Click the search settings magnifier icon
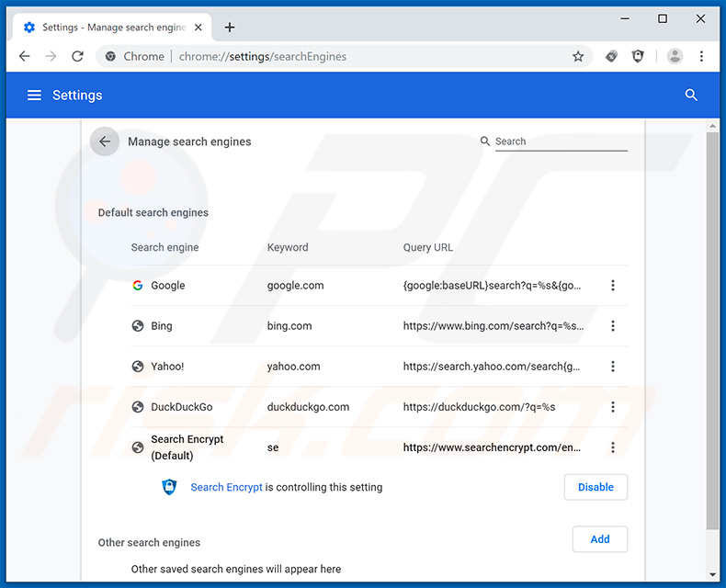The image size is (726, 588). (691, 95)
